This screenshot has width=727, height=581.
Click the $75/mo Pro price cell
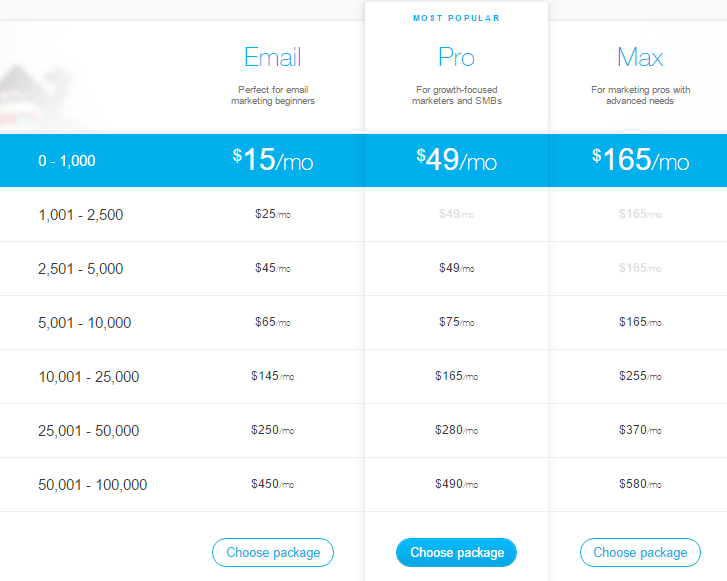click(456, 323)
